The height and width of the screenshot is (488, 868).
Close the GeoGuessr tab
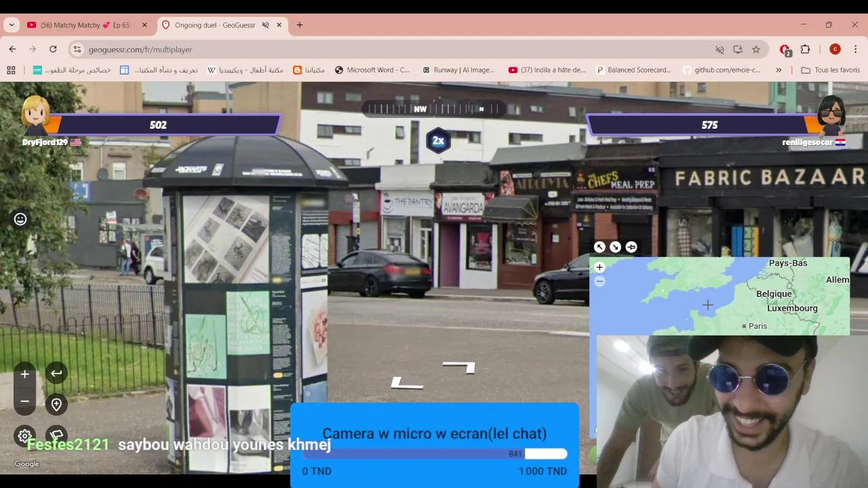point(279,25)
